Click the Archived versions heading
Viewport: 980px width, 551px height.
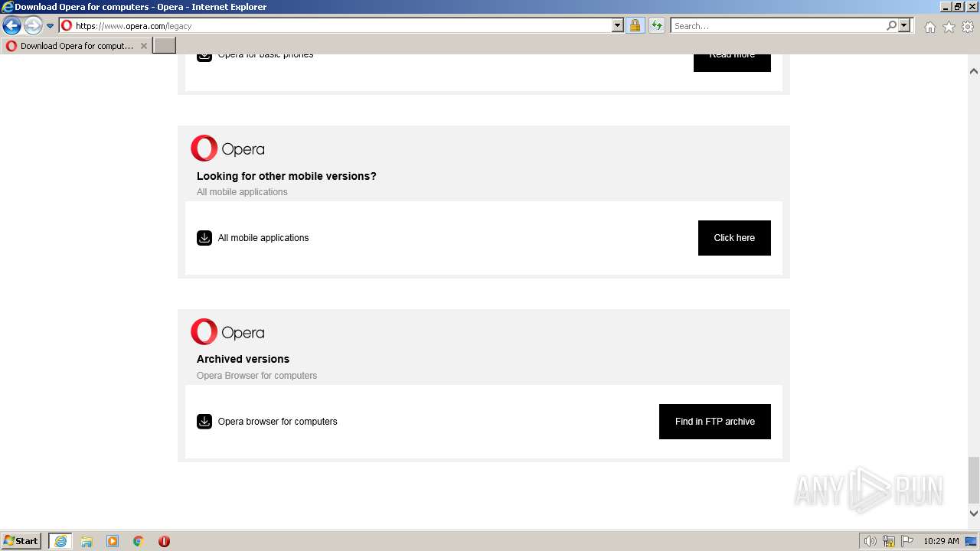coord(243,359)
